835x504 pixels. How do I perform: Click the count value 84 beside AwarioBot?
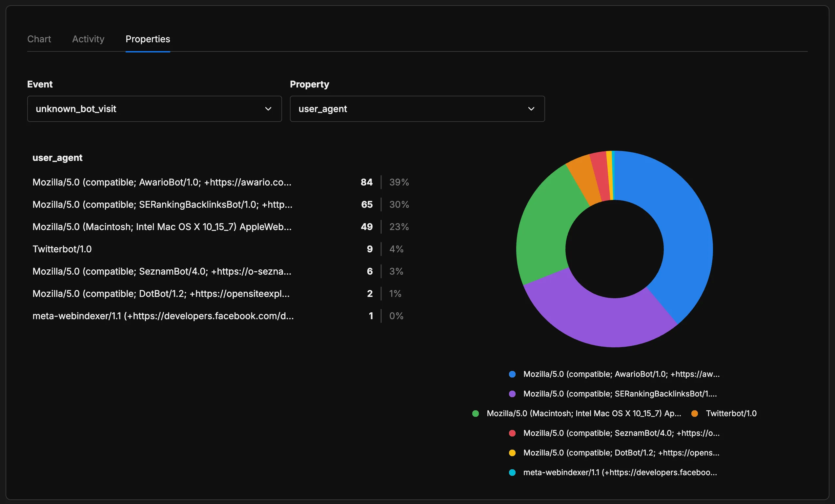[x=366, y=182]
